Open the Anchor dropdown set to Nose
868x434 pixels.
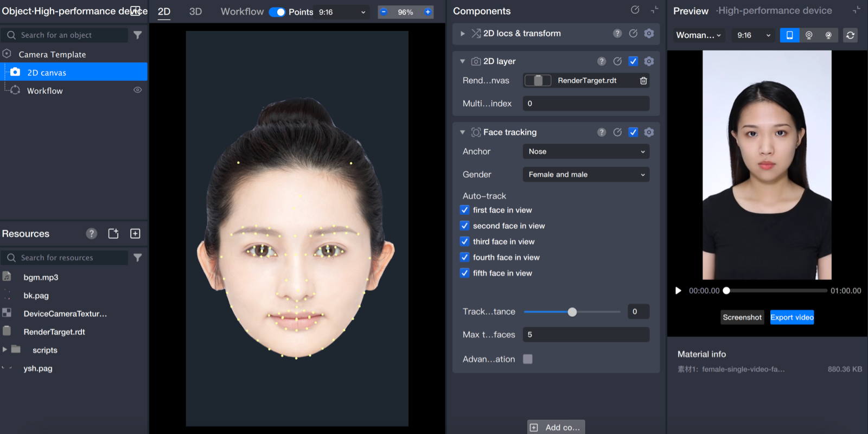pyautogui.click(x=586, y=152)
